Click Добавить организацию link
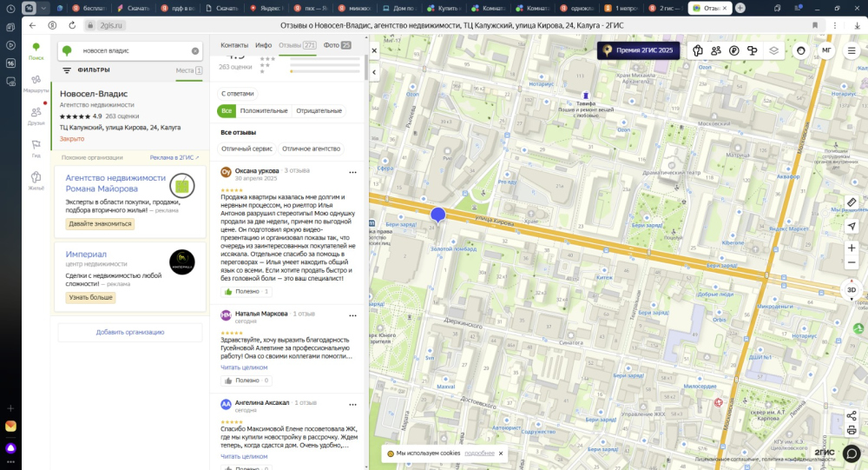Screen dimensions: 868x470 coord(130,333)
